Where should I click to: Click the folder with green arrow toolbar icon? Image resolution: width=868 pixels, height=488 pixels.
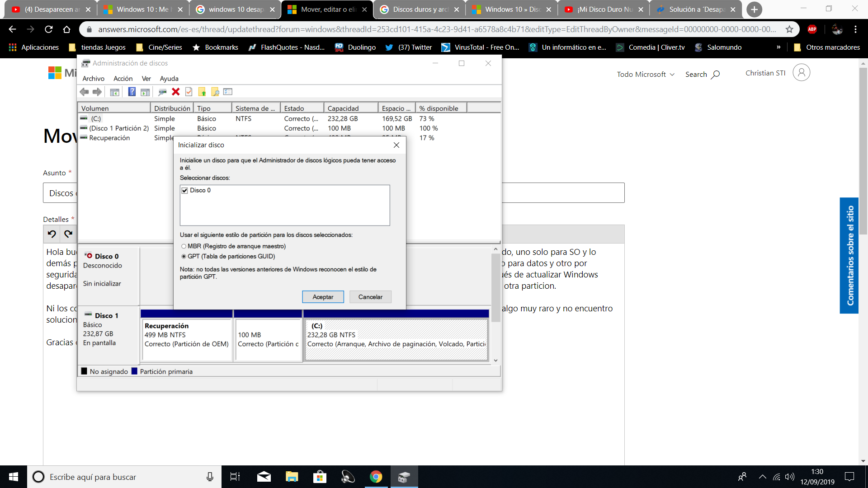[202, 92]
